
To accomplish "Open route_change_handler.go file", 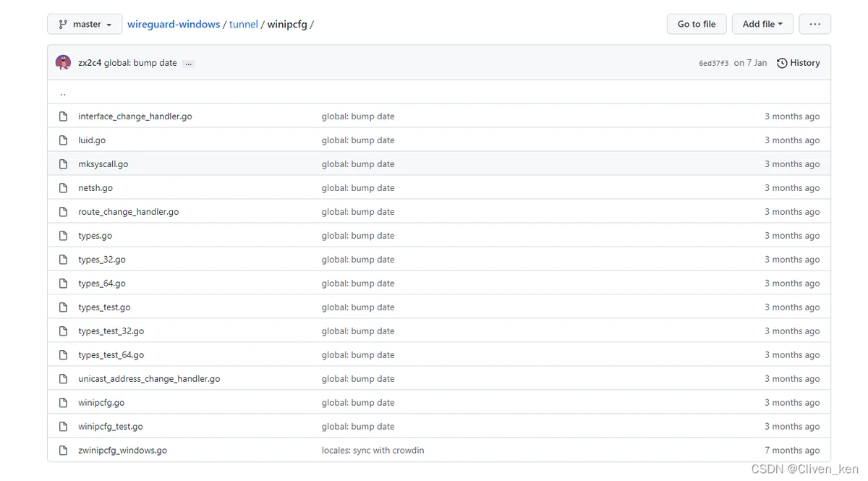I will (129, 212).
